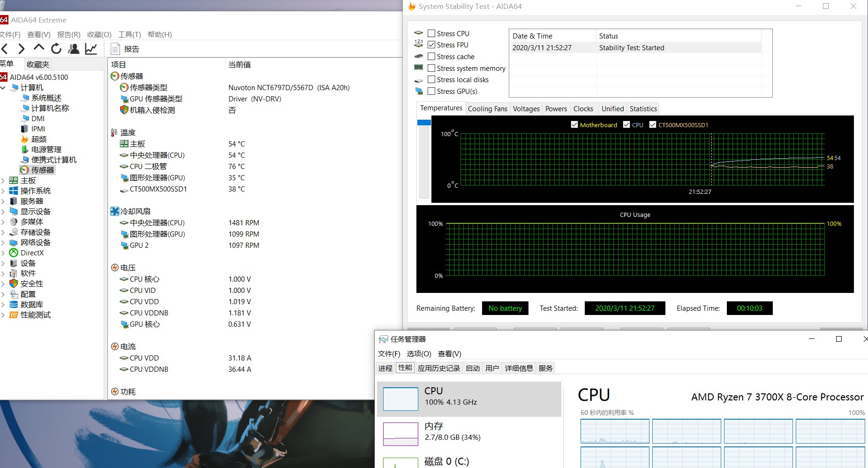Viewport: 868px width, 468px height.
Task: Expand the 主板 tree node
Action: click(3, 180)
